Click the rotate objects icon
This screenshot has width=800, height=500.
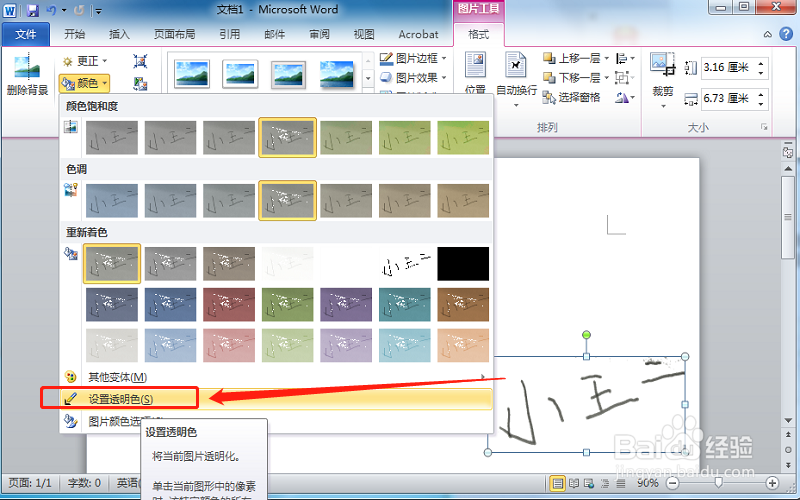624,97
